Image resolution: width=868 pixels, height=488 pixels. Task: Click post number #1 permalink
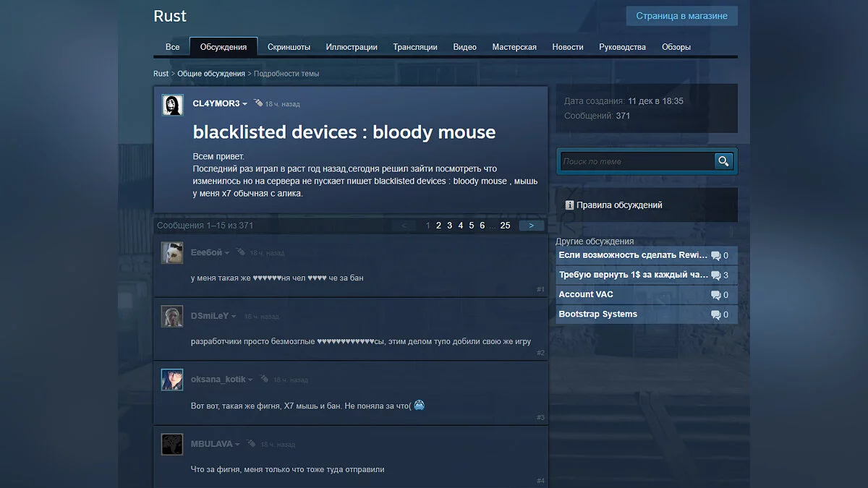click(540, 289)
